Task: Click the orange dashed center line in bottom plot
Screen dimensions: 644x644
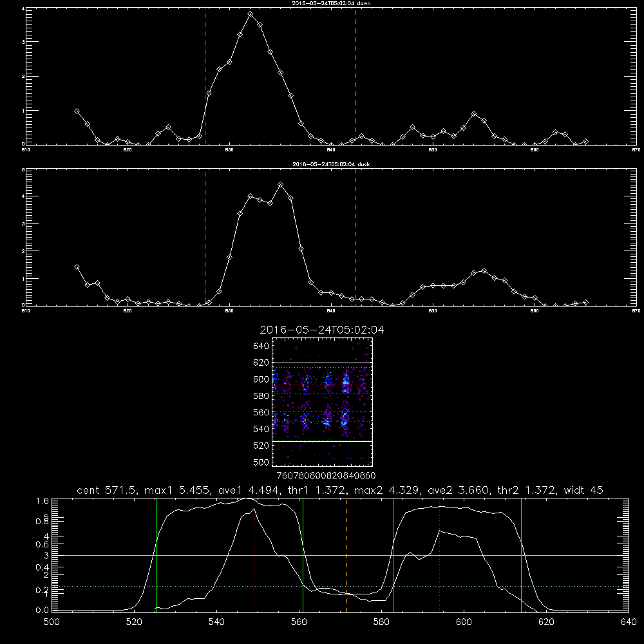Action: coord(346,555)
